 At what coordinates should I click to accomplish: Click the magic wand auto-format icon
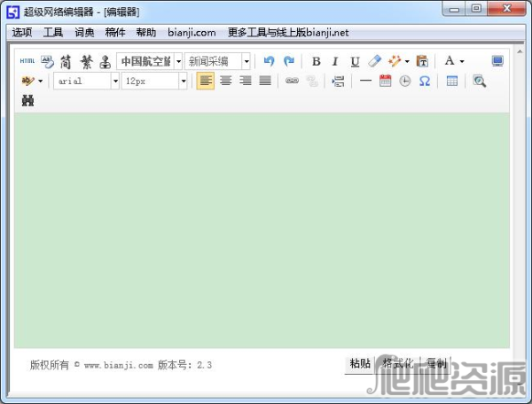pos(395,61)
